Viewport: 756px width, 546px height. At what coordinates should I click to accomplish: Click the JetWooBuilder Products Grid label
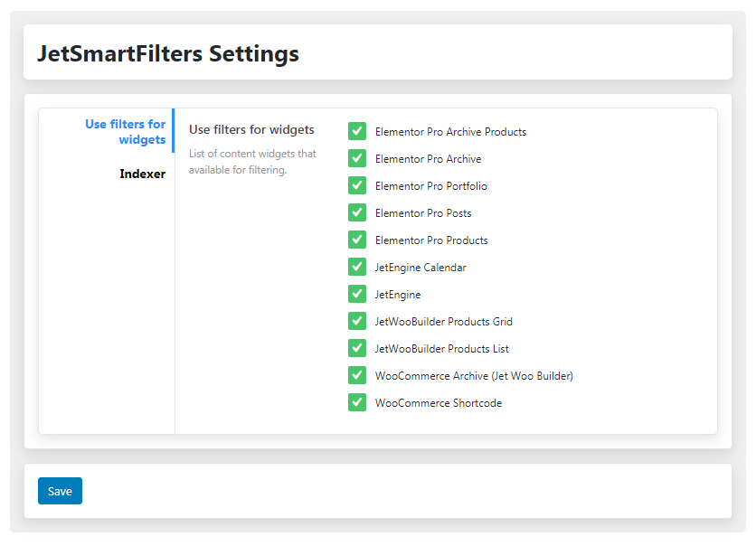tap(444, 322)
